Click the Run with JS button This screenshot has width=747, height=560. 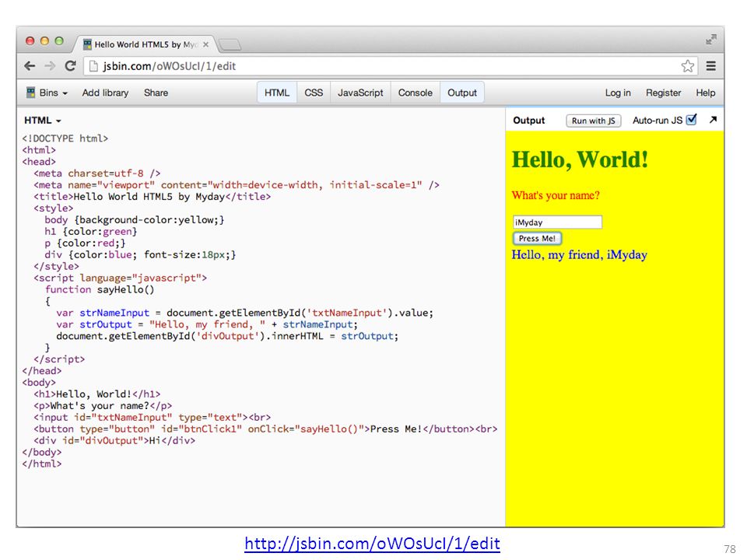593,121
